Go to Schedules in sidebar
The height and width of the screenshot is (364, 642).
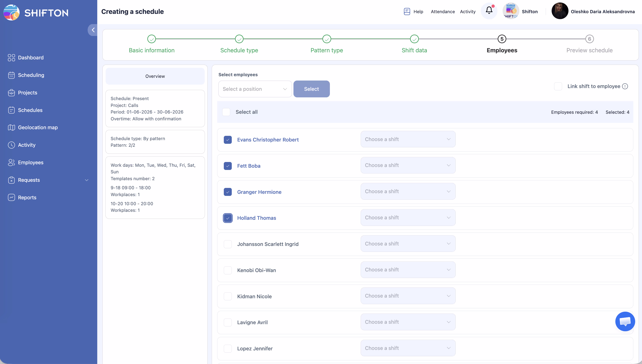tap(30, 110)
